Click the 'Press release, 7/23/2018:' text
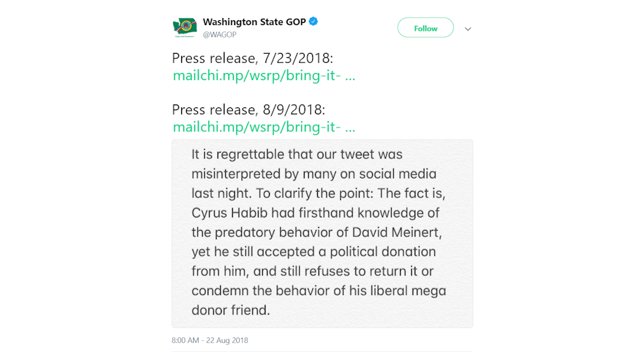 (x=252, y=59)
